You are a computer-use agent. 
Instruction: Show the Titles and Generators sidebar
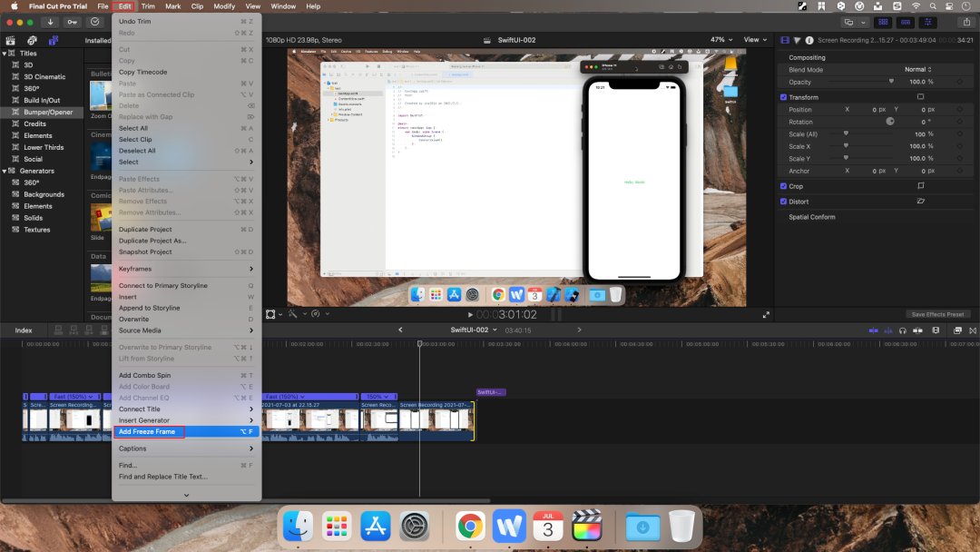[53, 40]
